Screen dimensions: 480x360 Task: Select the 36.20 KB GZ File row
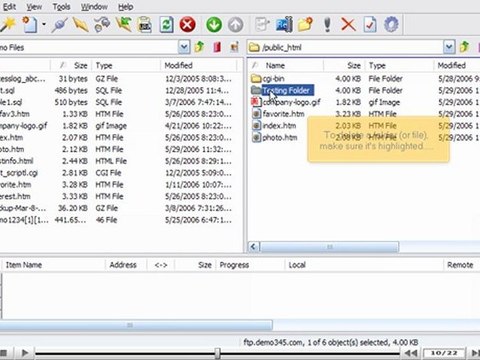[117, 208]
